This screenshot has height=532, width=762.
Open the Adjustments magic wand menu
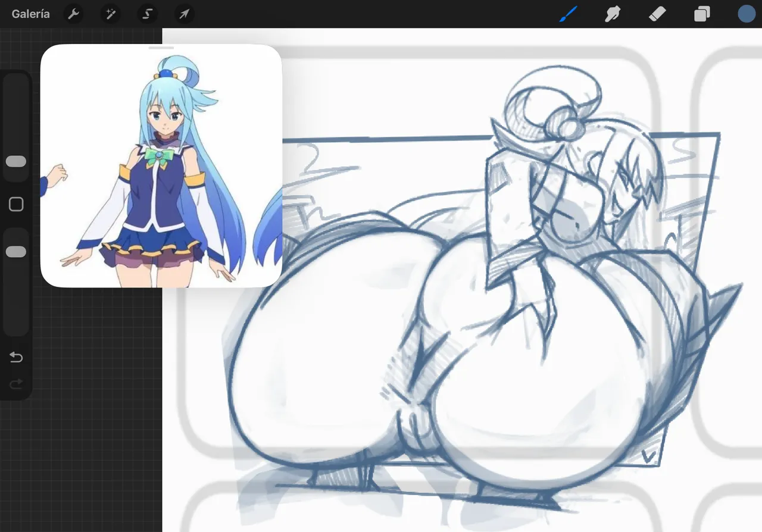[111, 14]
